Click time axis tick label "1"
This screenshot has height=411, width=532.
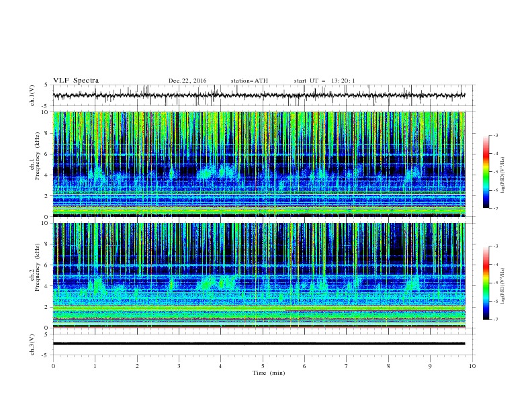(x=95, y=366)
